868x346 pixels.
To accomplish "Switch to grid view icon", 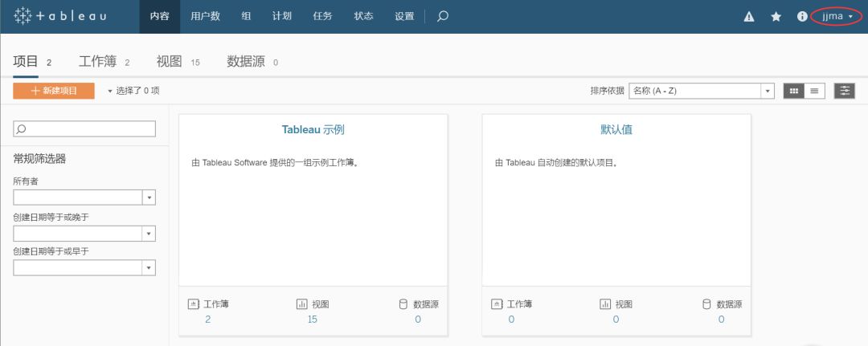I will (x=794, y=92).
